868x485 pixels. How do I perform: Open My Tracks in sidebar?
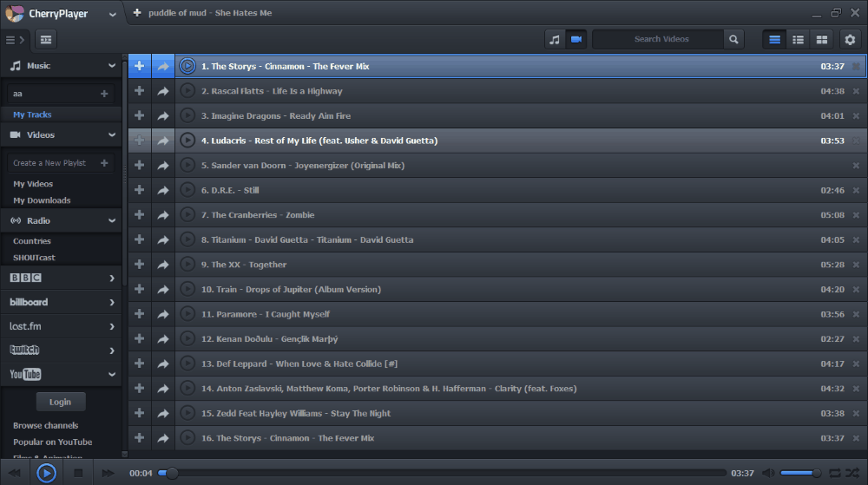pyautogui.click(x=32, y=115)
